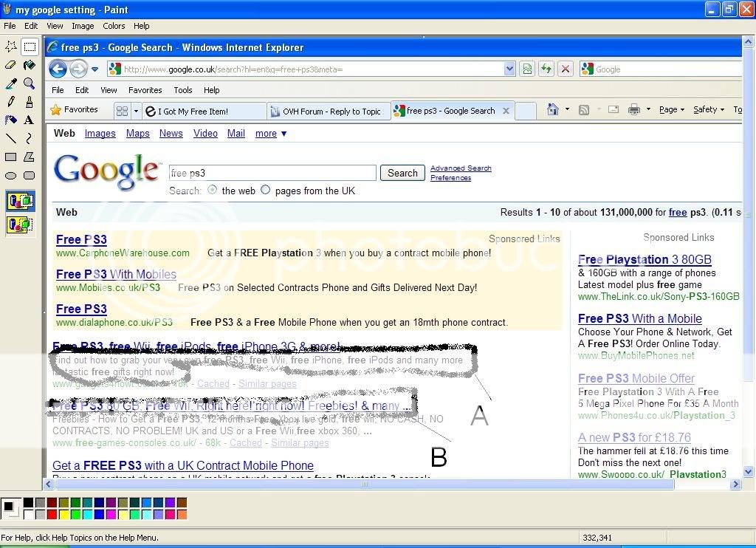Open the Home button dropdown arrow

click(567, 109)
